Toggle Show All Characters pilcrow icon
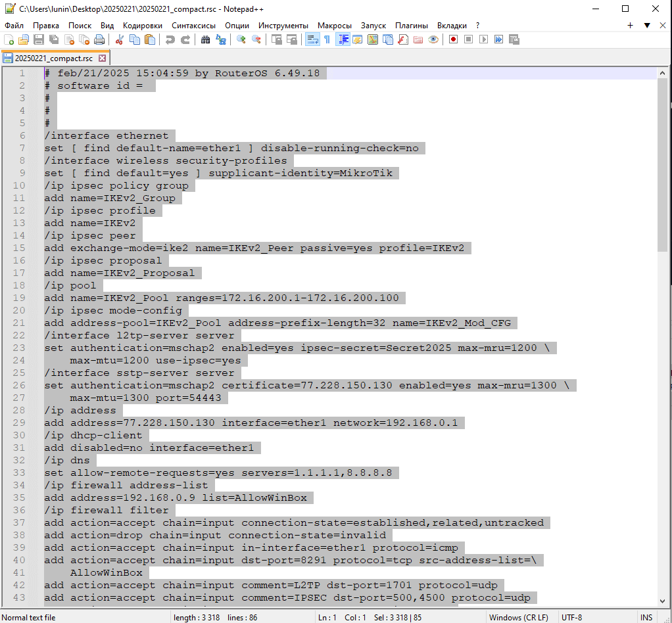 tap(327, 40)
